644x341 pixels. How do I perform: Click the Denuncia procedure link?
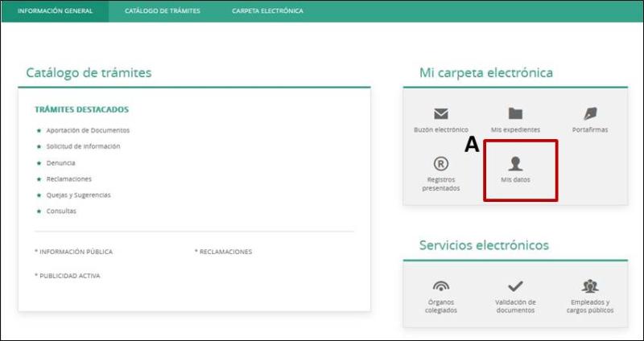(x=61, y=162)
